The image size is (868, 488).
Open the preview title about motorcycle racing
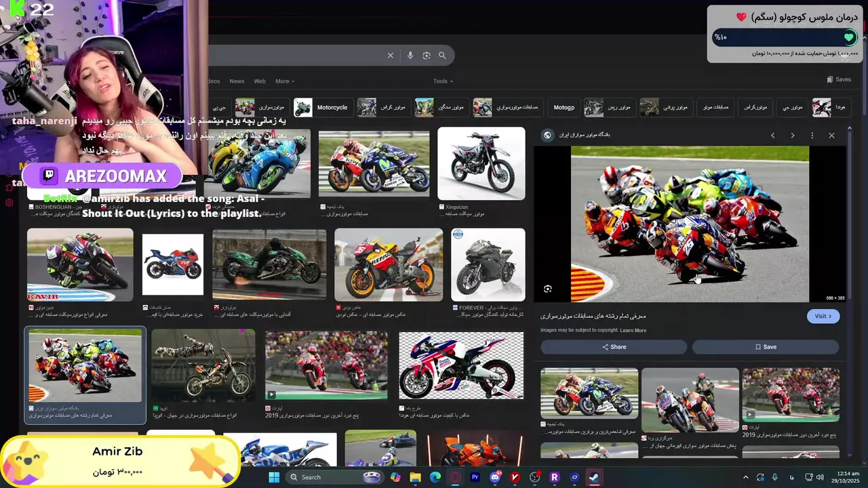pos(593,316)
